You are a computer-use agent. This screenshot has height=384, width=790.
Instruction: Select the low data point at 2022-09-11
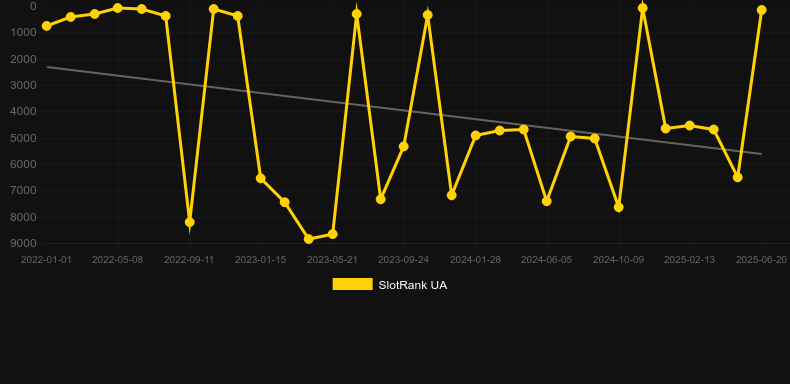(189, 222)
